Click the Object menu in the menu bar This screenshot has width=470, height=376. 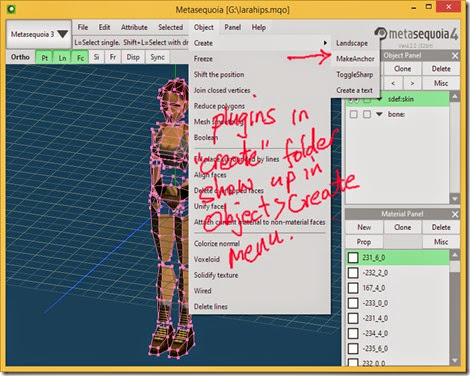click(204, 27)
